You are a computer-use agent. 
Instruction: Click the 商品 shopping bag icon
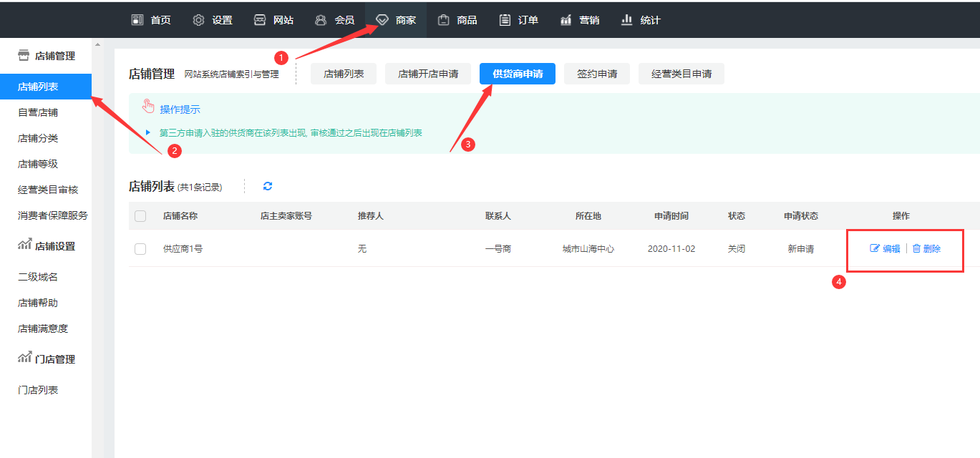click(x=444, y=20)
